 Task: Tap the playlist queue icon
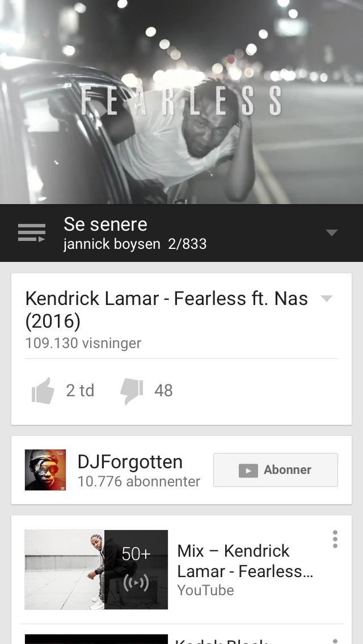pos(32,233)
